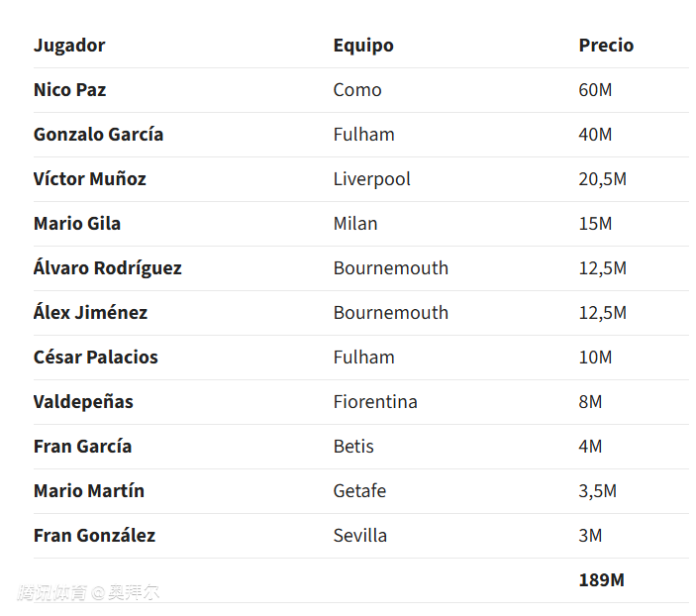Select the Gonzalo García row name
Screen dimensions: 696x616
[99, 134]
